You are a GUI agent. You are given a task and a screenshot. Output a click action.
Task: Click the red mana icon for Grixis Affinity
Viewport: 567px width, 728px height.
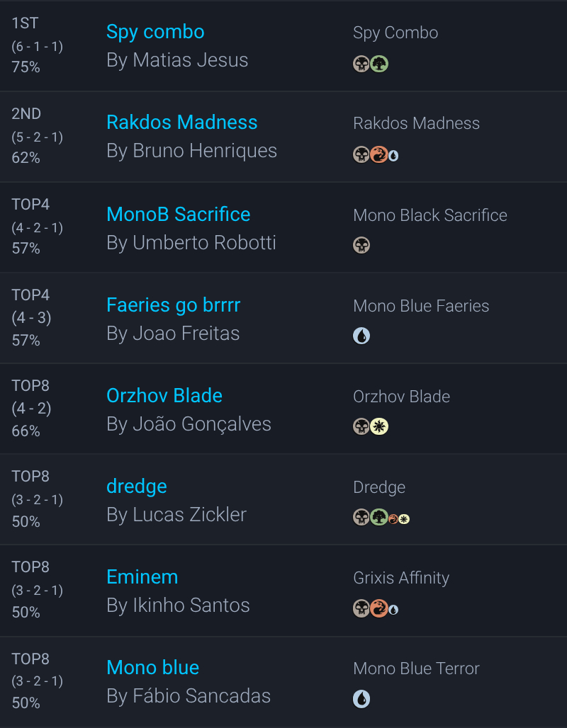click(379, 608)
